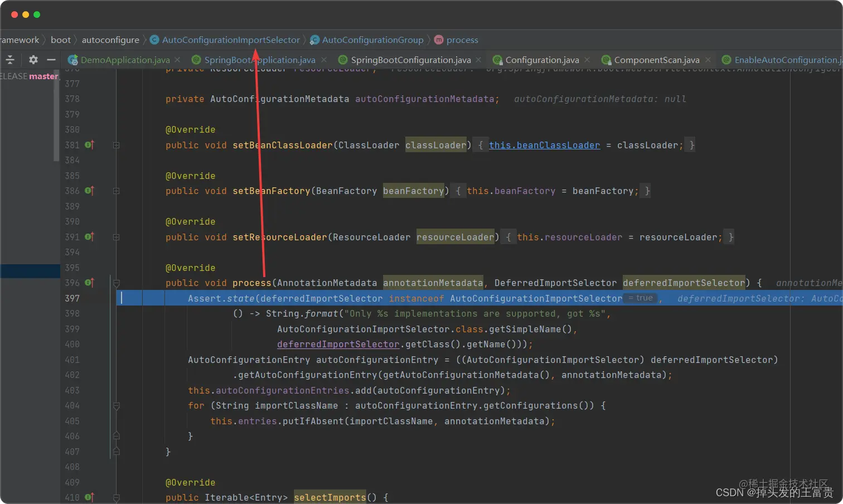Click underlined this.beanClassLoader reference
The image size is (843, 504).
click(545, 145)
